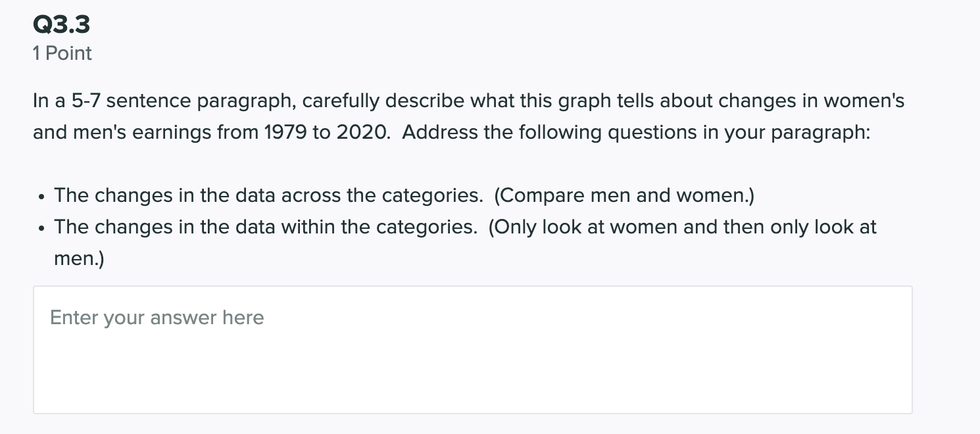Click the Q3.3 question heading
980x434 pixels.
coord(61,24)
